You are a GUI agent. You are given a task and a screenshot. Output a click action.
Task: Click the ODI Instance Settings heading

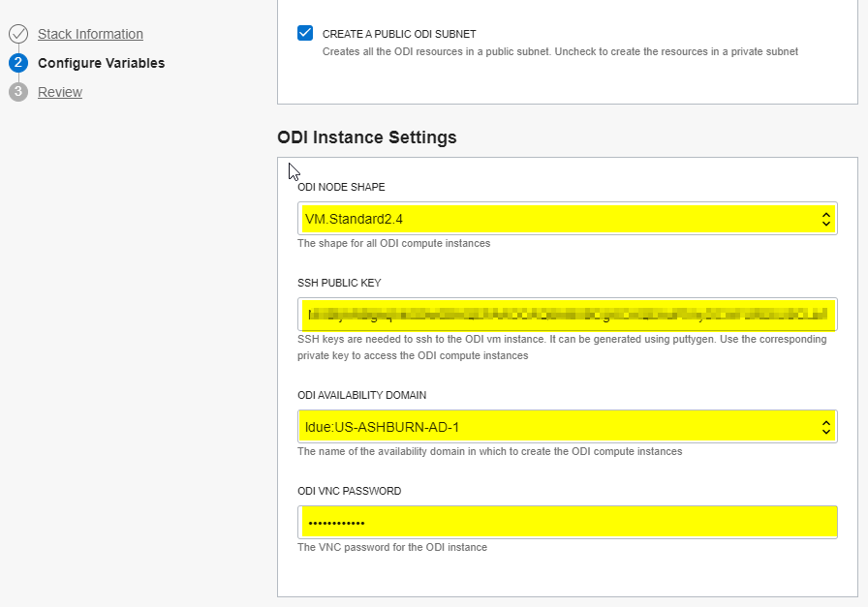tap(366, 137)
